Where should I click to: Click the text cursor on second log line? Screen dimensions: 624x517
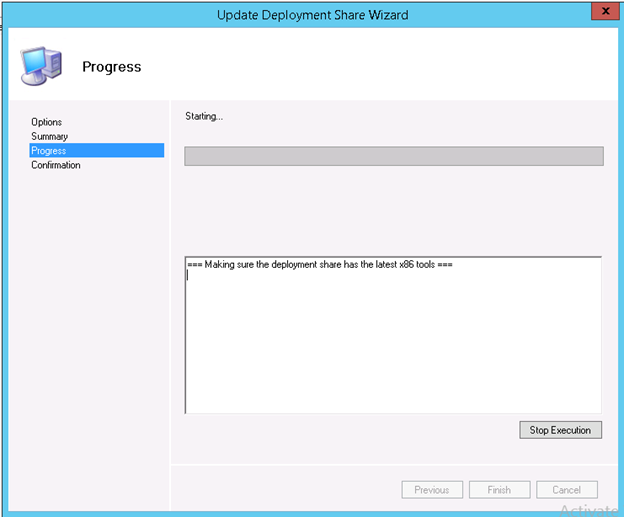188,277
